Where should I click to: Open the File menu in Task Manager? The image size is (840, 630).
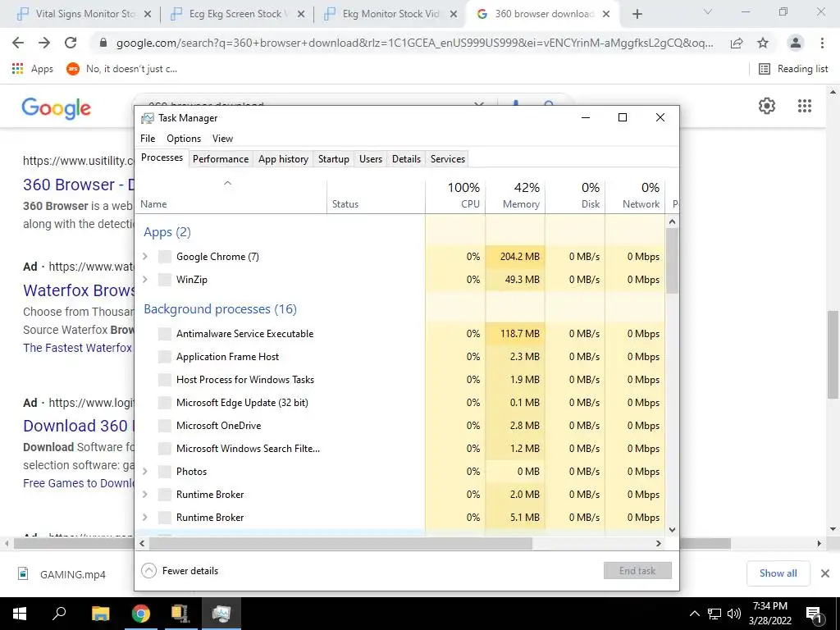(148, 139)
